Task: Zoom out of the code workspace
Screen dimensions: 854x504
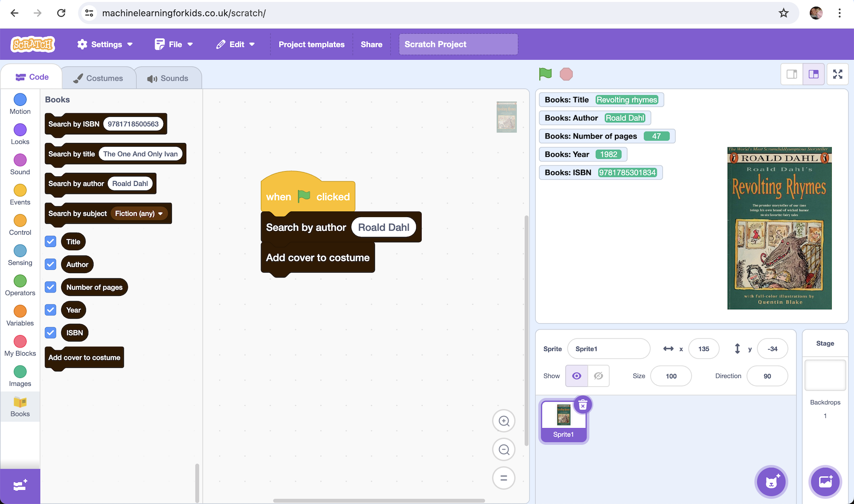Action: coord(503,449)
